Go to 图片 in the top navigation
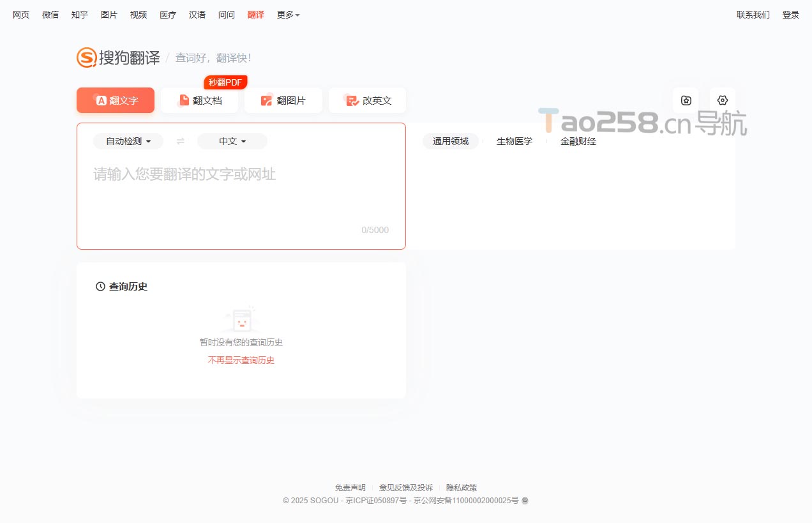 click(x=109, y=15)
